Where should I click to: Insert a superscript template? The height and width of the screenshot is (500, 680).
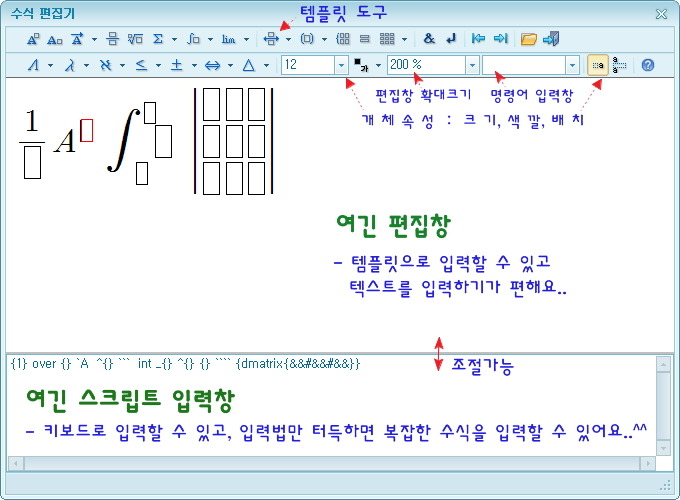(x=33, y=39)
